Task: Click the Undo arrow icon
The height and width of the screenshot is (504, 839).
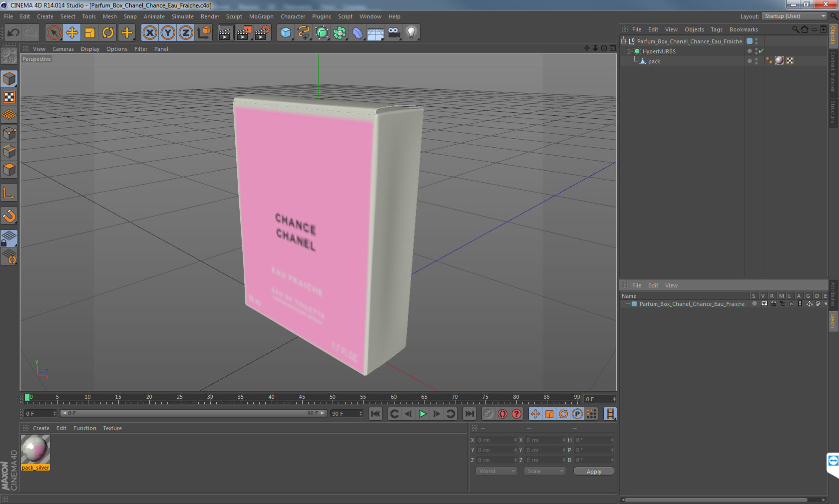Action: coord(13,33)
